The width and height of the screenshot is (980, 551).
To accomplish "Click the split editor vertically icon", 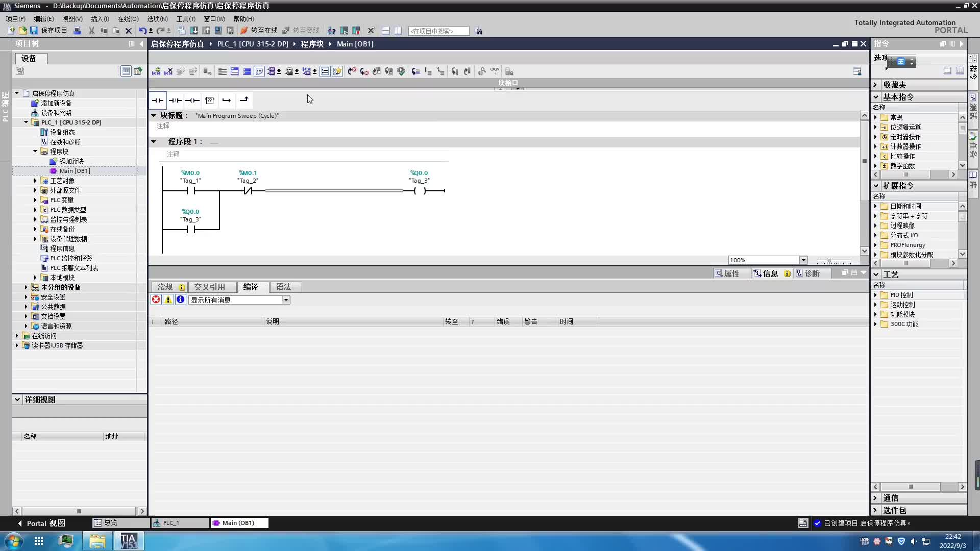I will 398,31.
